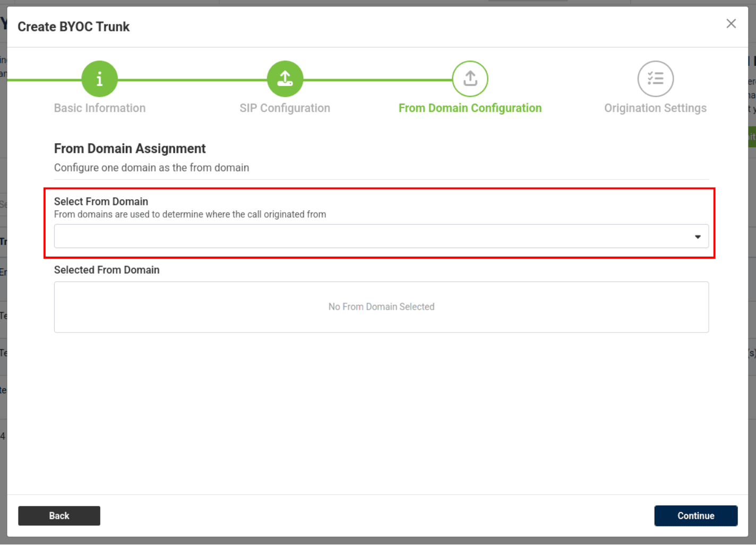The image size is (756, 545).
Task: Click the 'Configure one domain as the from domain' subtitle
Action: point(151,168)
